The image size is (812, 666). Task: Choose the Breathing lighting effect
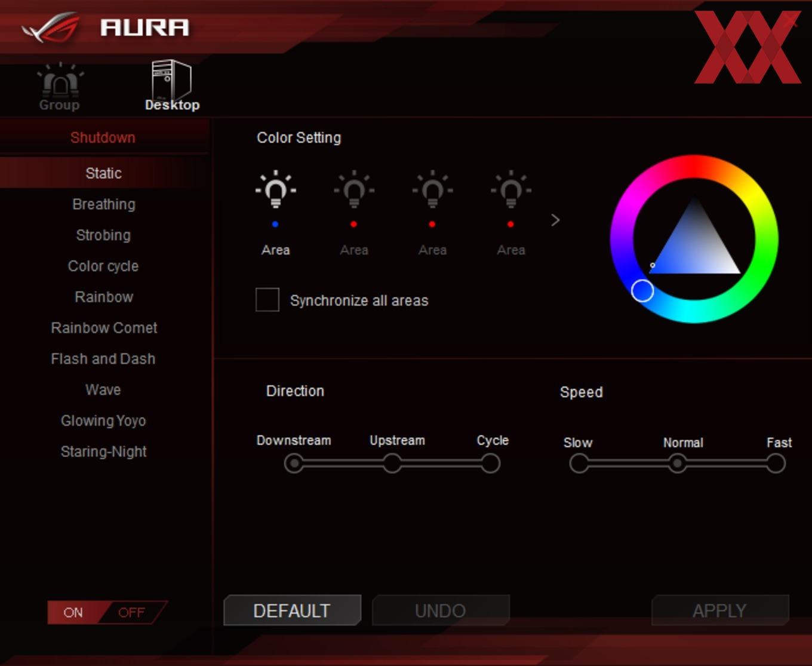click(x=104, y=204)
